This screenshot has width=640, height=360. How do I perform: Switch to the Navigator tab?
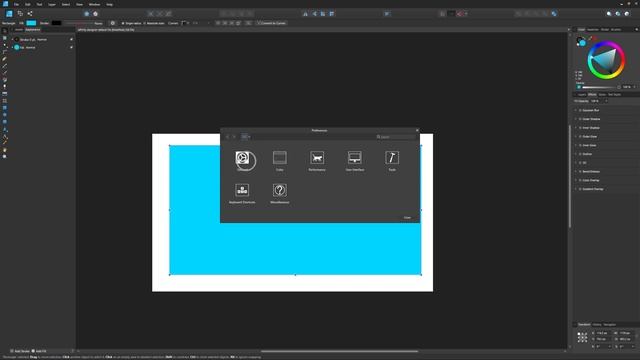610,325
